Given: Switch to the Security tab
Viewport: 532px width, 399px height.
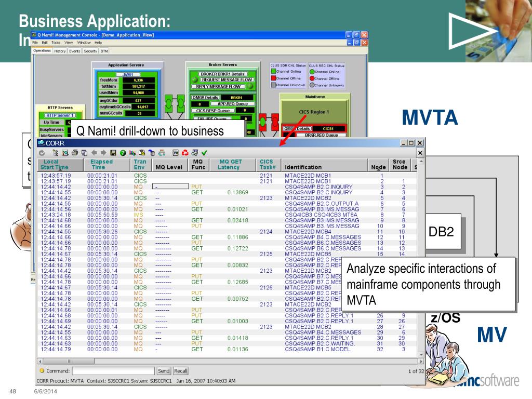Looking at the screenshot, I should click(x=90, y=51).
